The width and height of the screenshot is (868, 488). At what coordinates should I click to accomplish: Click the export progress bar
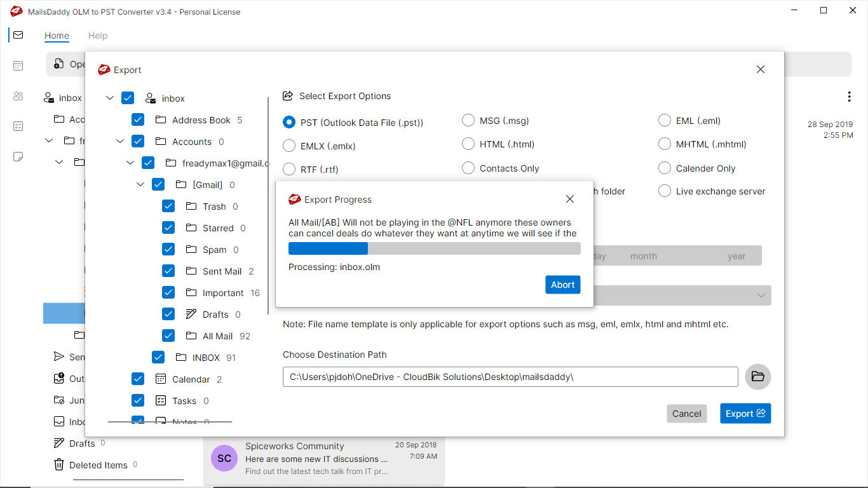click(x=435, y=248)
